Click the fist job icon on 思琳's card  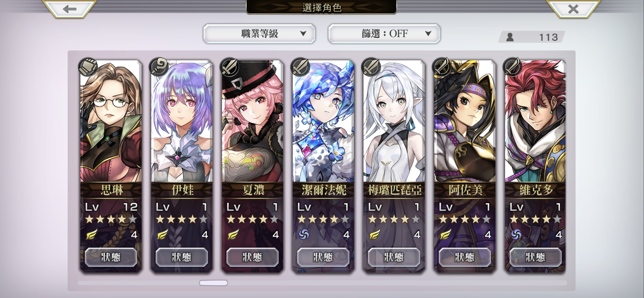coord(88,67)
